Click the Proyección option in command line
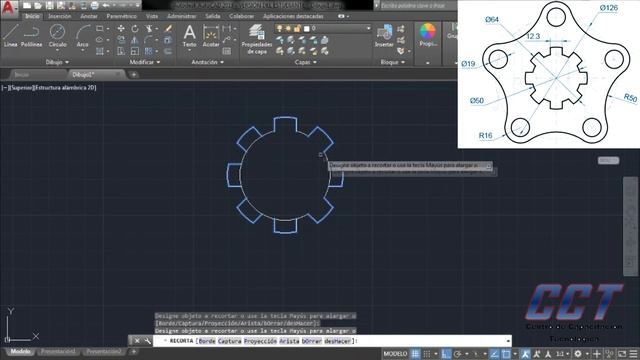 point(260,341)
